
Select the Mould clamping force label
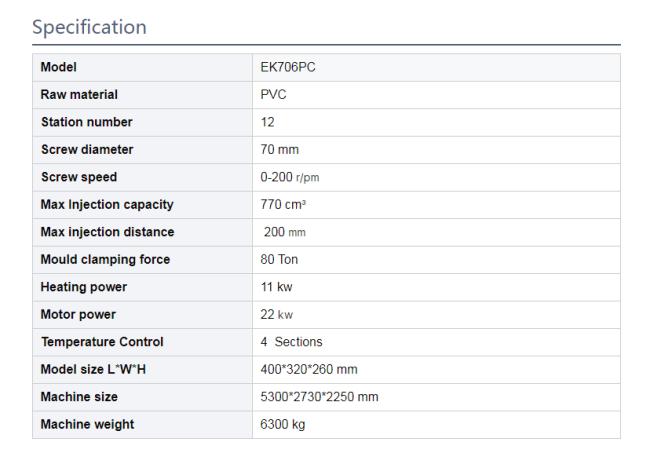pyautogui.click(x=105, y=259)
